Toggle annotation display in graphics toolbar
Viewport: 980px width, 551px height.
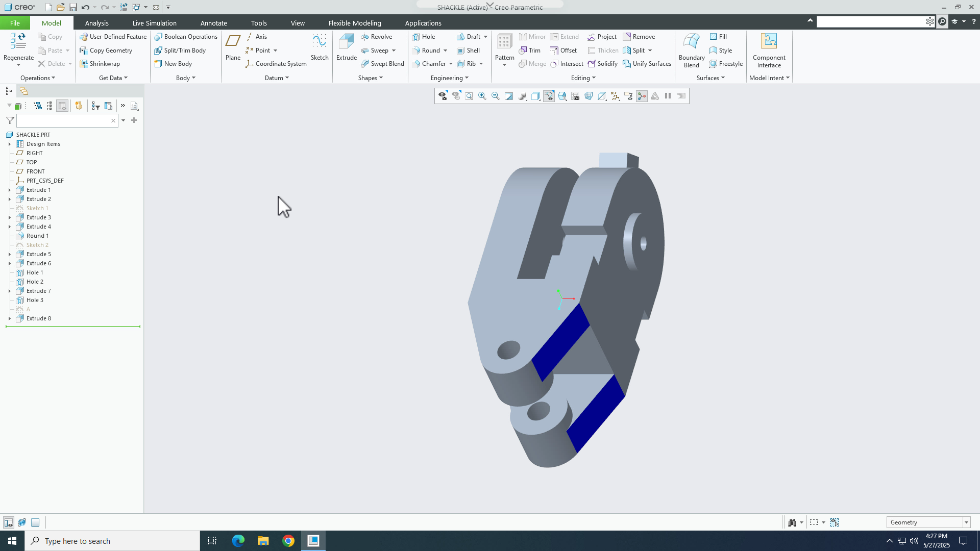628,96
